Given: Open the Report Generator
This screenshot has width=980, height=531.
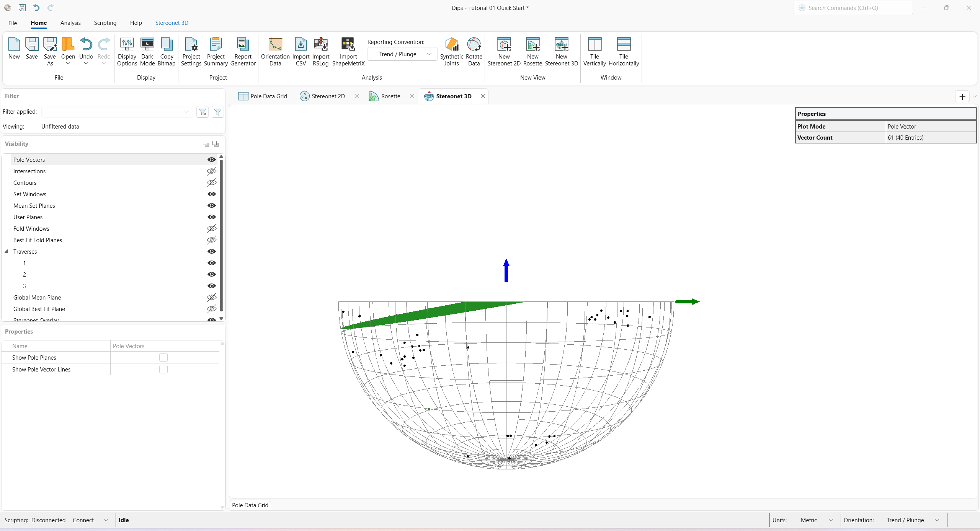Looking at the screenshot, I should click(243, 52).
